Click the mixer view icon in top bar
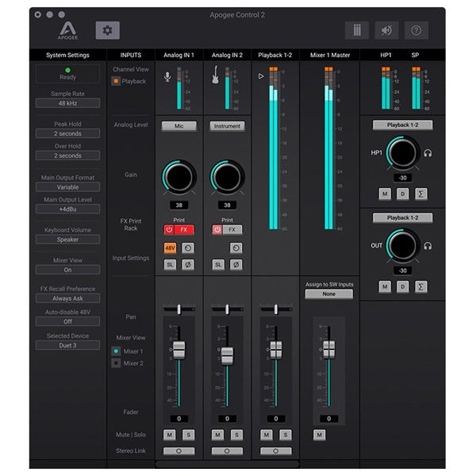 pyautogui.click(x=357, y=30)
